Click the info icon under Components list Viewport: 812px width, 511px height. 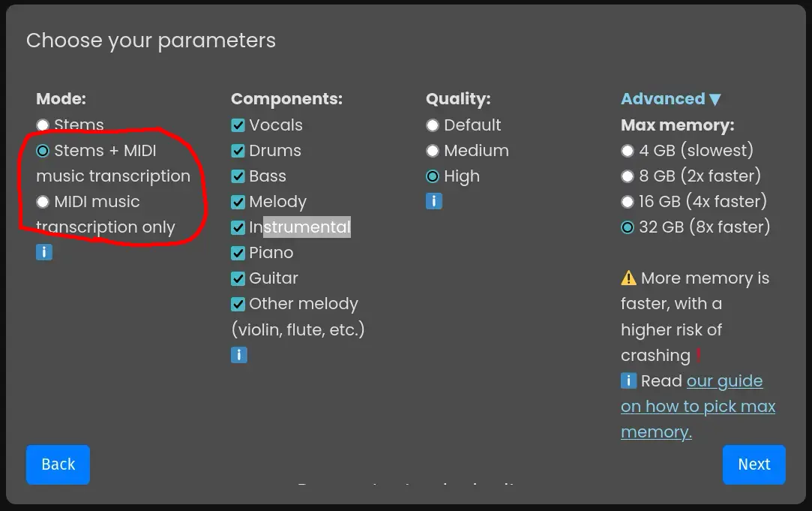pyautogui.click(x=238, y=355)
